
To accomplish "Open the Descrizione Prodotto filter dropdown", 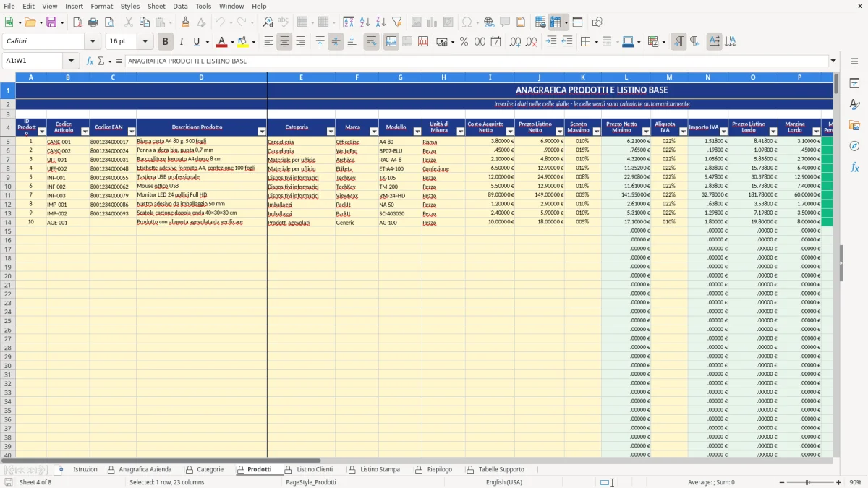I will pyautogui.click(x=262, y=132).
